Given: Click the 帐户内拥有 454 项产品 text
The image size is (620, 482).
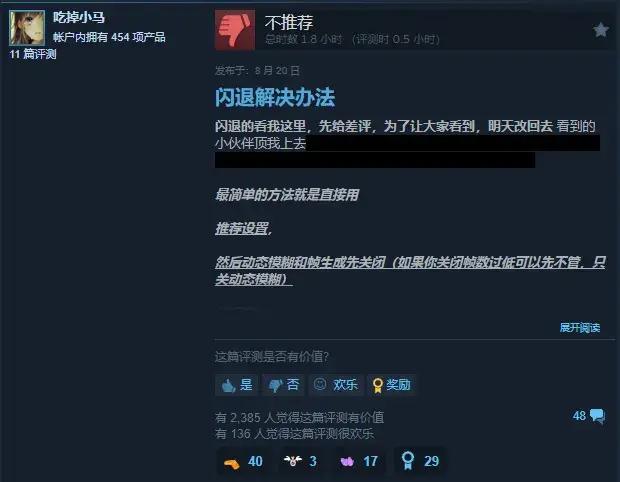Looking at the screenshot, I should (109, 37).
